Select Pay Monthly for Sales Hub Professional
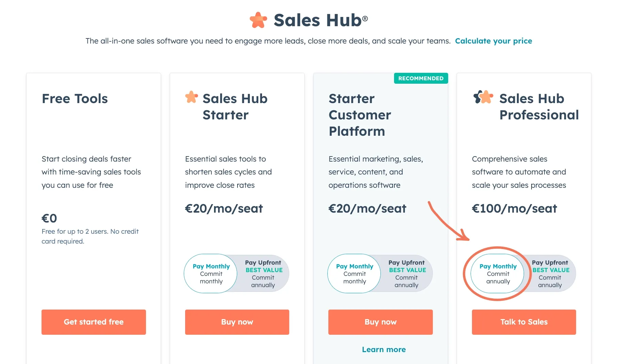 click(x=498, y=274)
